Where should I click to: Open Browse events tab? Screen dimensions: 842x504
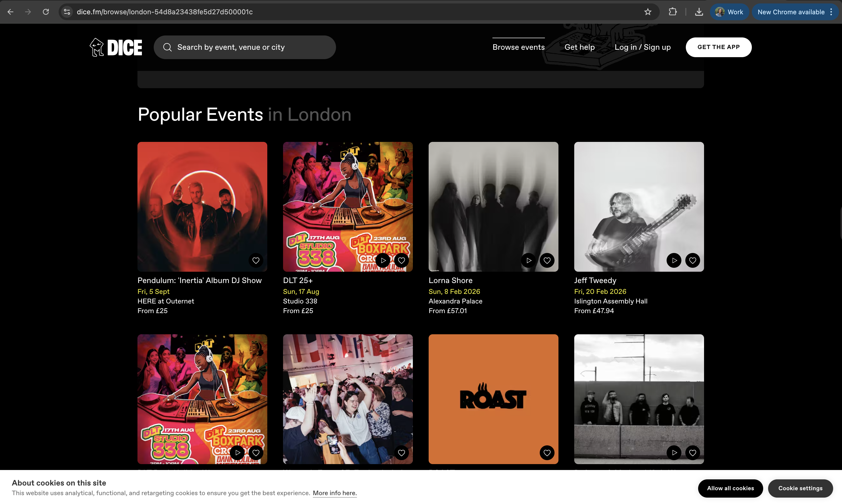pyautogui.click(x=518, y=47)
